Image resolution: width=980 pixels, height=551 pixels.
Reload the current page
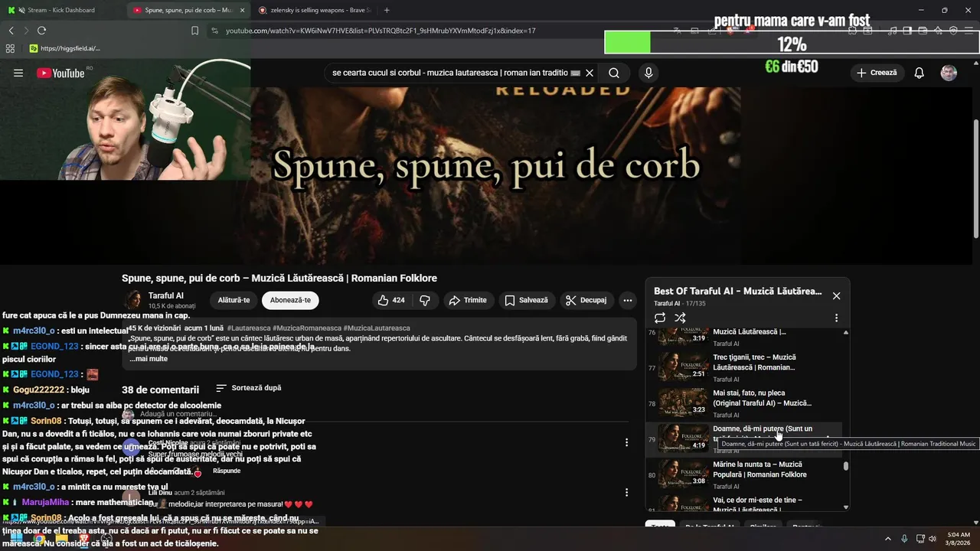[x=41, y=31]
